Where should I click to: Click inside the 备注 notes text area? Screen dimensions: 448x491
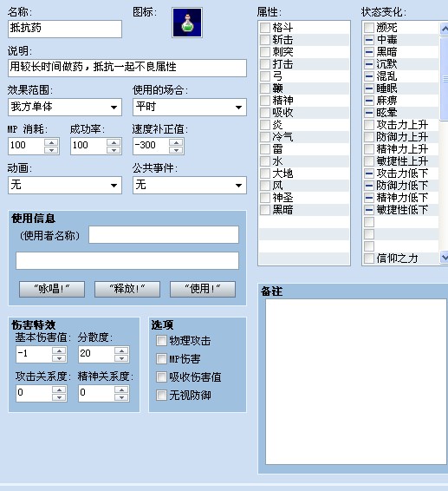tap(356, 382)
